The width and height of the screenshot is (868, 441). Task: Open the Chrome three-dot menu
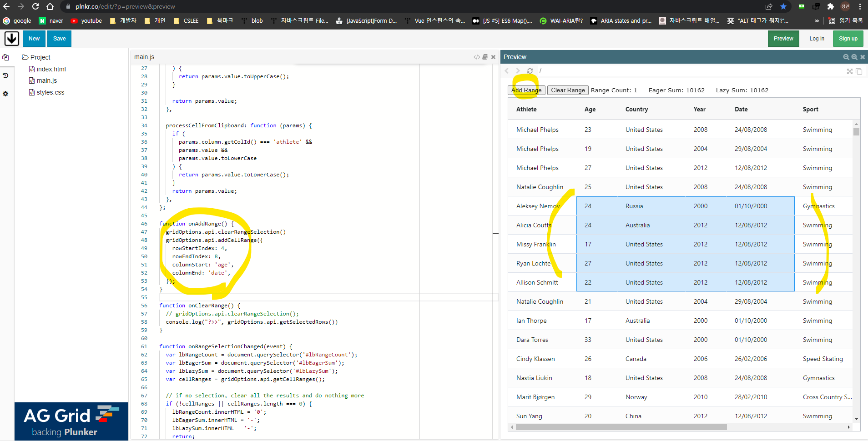tap(860, 6)
